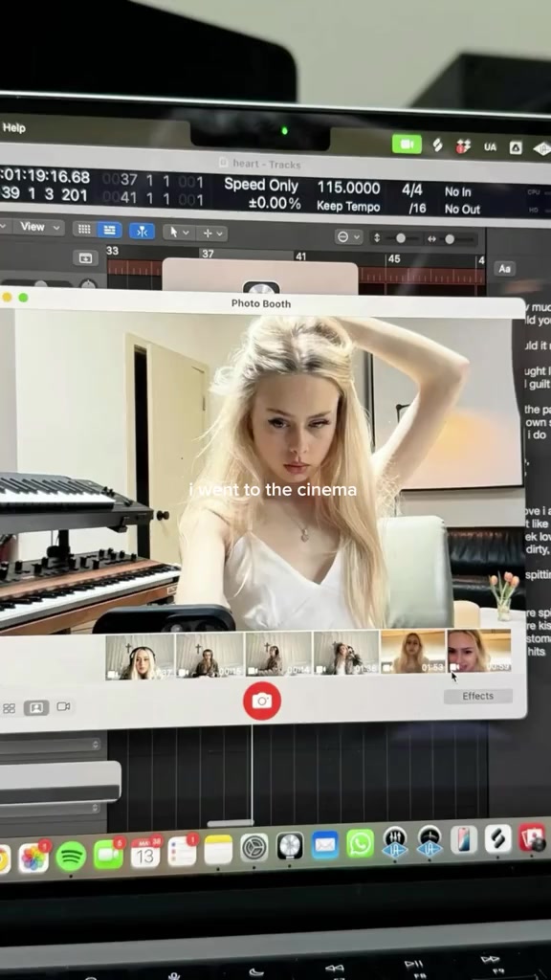Select the four-up photo grid mode

pyautogui.click(x=9, y=708)
